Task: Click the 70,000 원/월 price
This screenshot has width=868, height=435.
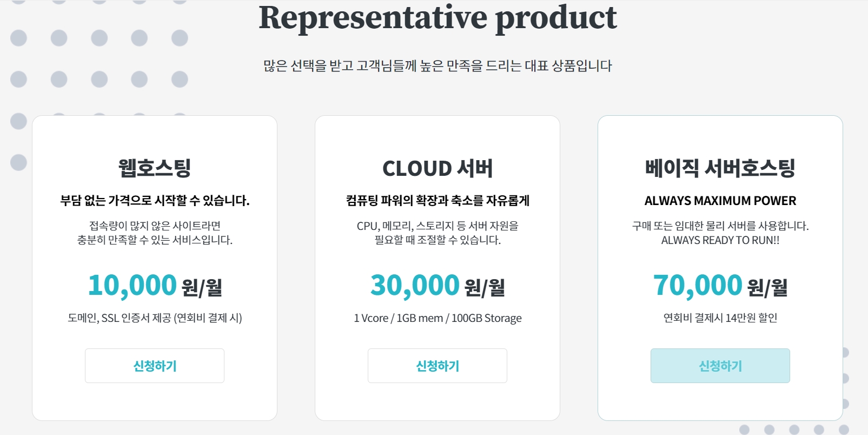Action: [x=720, y=286]
